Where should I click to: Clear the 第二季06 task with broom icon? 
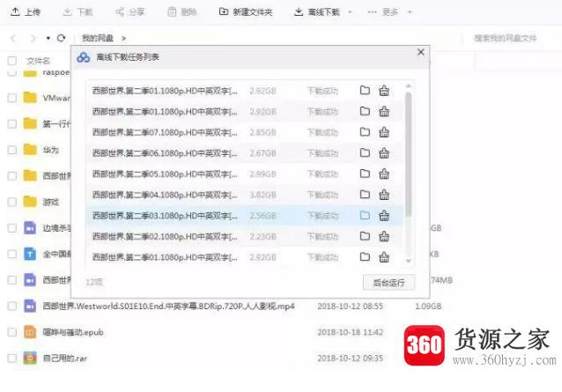(x=384, y=153)
